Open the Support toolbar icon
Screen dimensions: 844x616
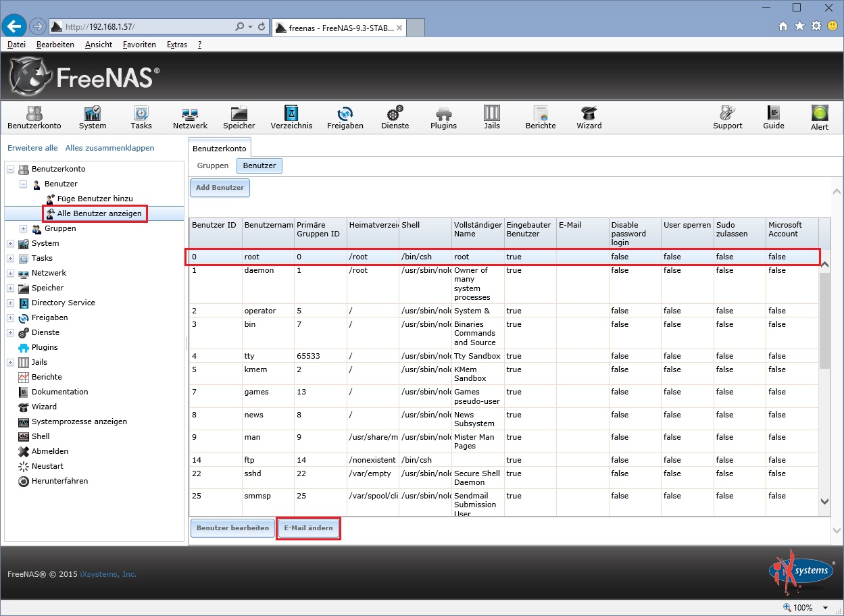(728, 117)
